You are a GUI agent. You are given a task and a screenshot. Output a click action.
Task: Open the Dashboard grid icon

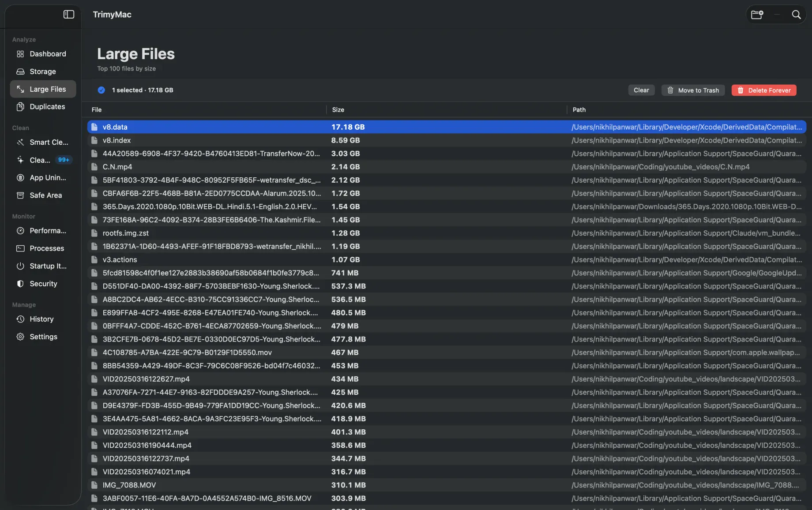[20, 54]
